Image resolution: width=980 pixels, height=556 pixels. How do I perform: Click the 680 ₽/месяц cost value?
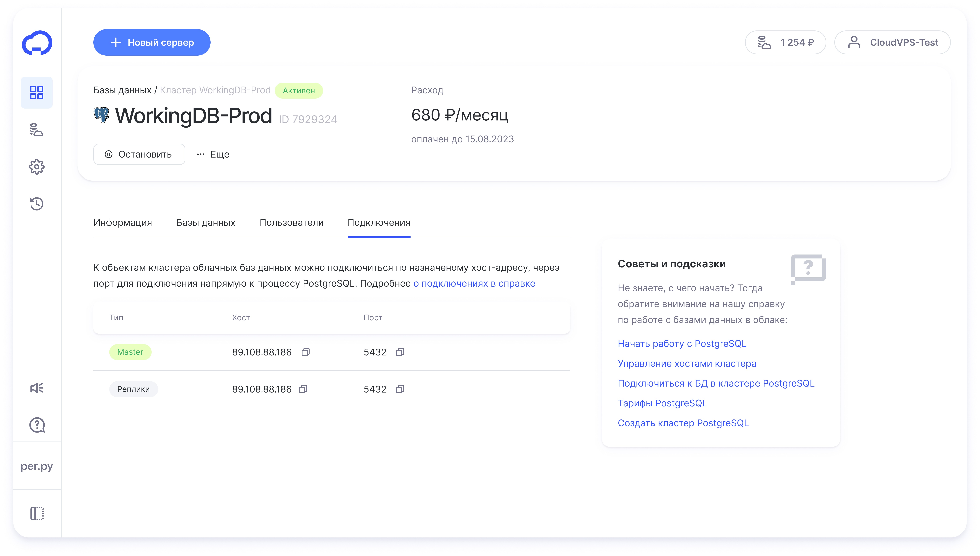460,115
